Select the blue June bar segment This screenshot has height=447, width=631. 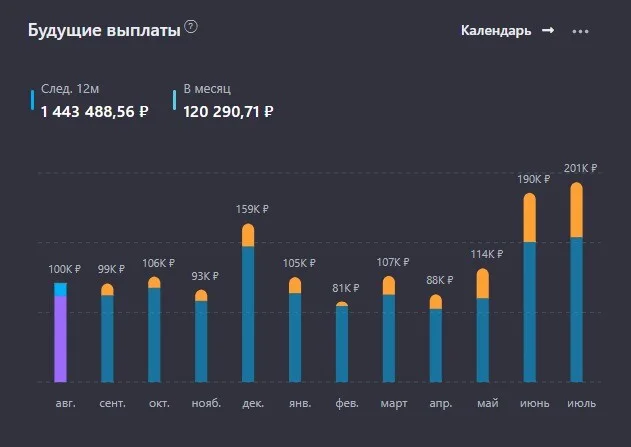pyautogui.click(x=530, y=312)
